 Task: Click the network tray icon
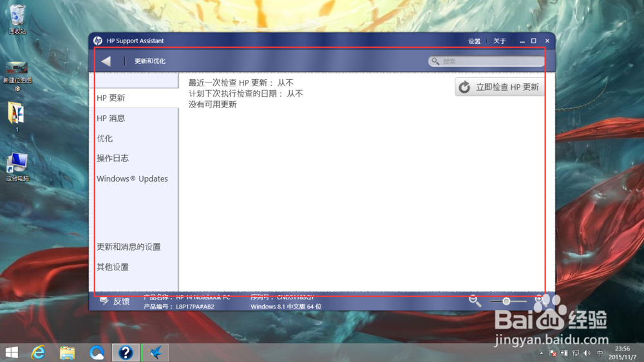576,353
